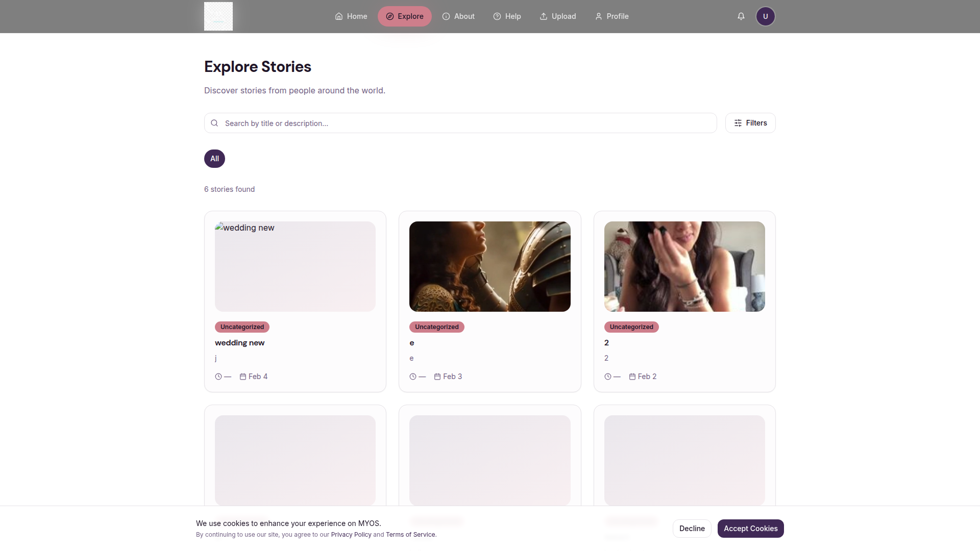Go to Profile in navigation

pyautogui.click(x=611, y=16)
